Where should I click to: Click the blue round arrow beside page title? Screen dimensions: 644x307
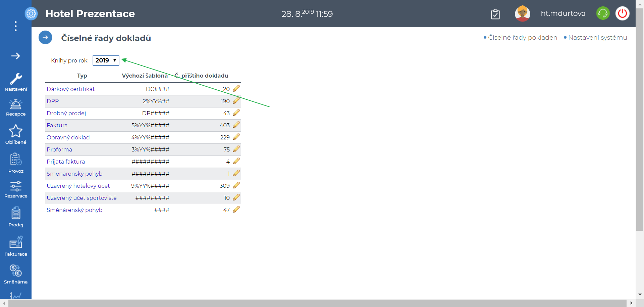coord(45,37)
